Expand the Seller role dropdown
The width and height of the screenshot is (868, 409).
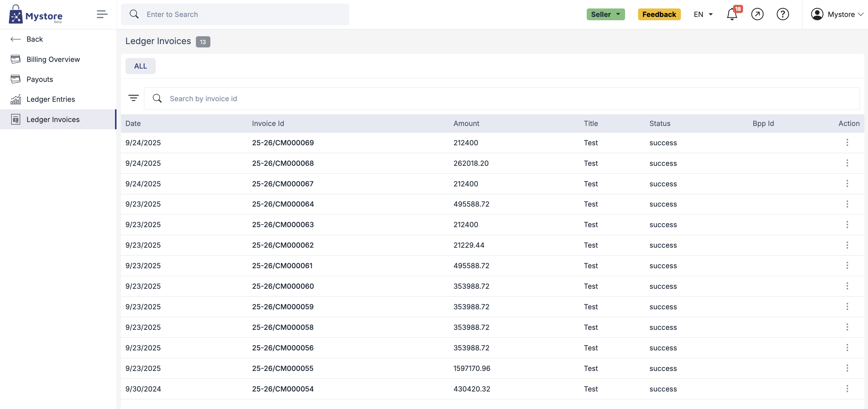coord(605,14)
